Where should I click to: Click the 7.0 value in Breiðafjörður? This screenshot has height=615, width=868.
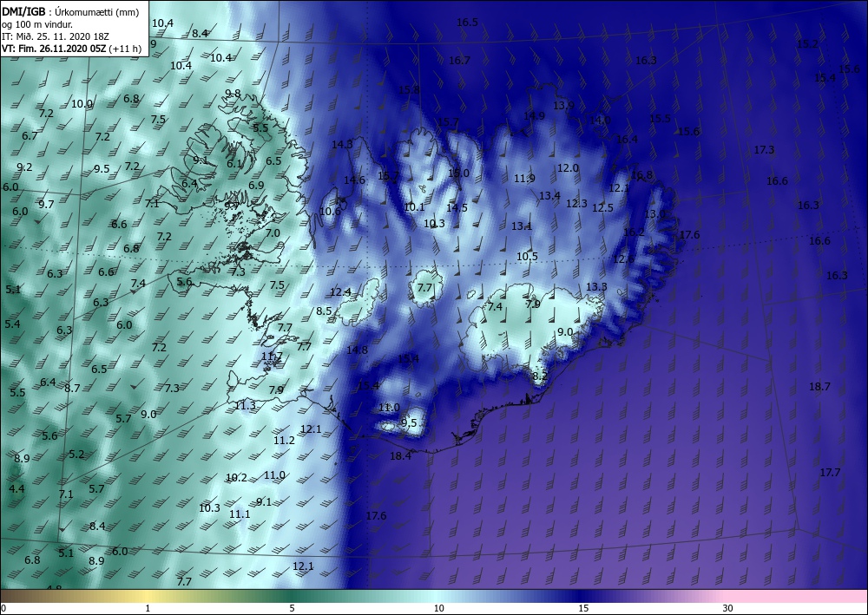point(273,234)
